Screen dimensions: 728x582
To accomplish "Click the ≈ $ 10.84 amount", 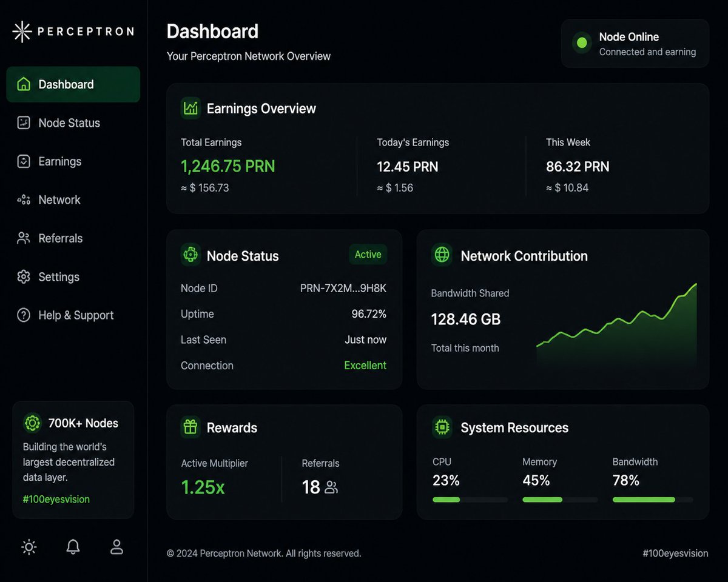I will [567, 188].
